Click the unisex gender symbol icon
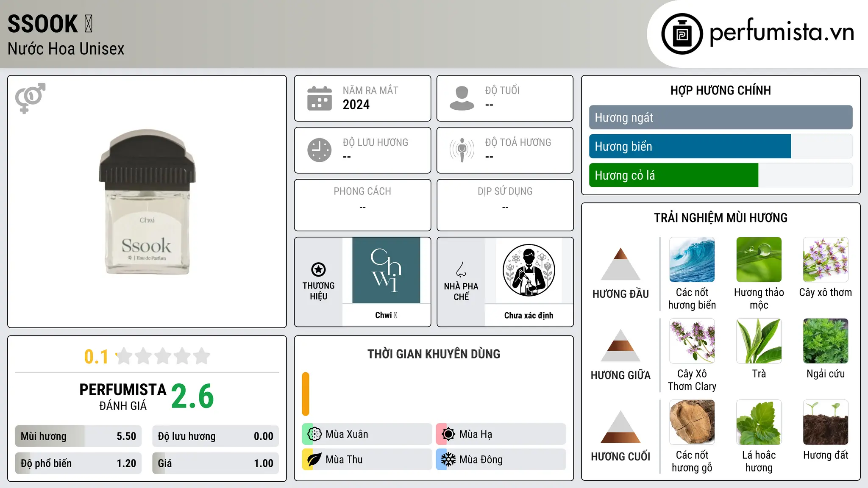The image size is (868, 488). (30, 98)
